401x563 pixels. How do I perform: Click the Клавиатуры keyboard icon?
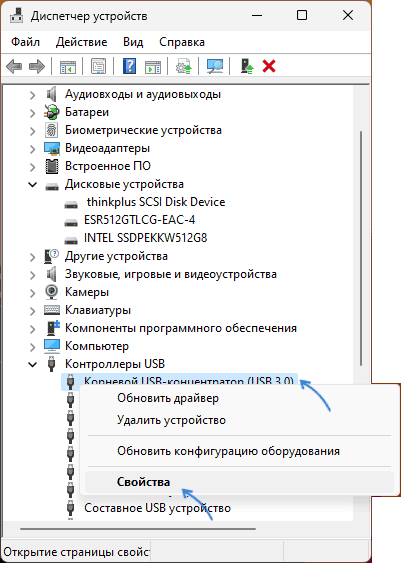(x=52, y=310)
